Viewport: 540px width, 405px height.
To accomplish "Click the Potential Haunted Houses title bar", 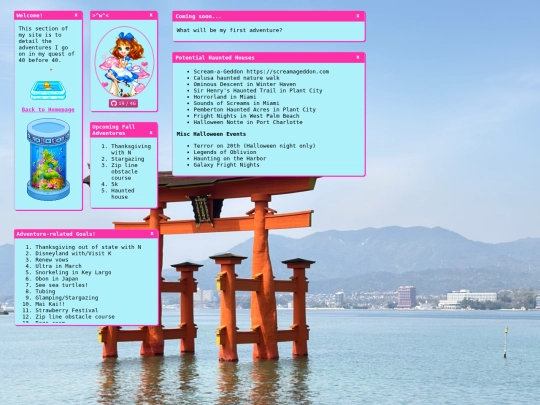I will pyautogui.click(x=269, y=58).
